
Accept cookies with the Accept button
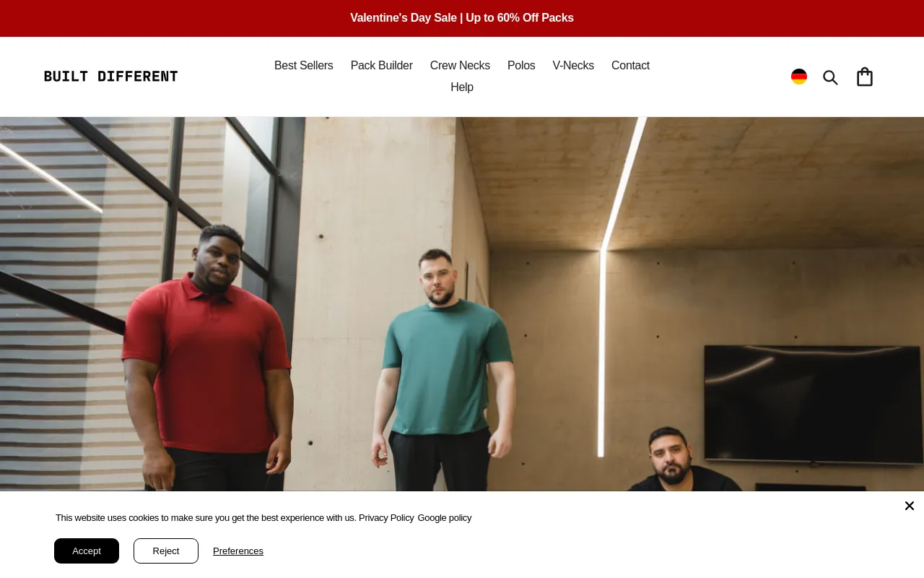[87, 551]
